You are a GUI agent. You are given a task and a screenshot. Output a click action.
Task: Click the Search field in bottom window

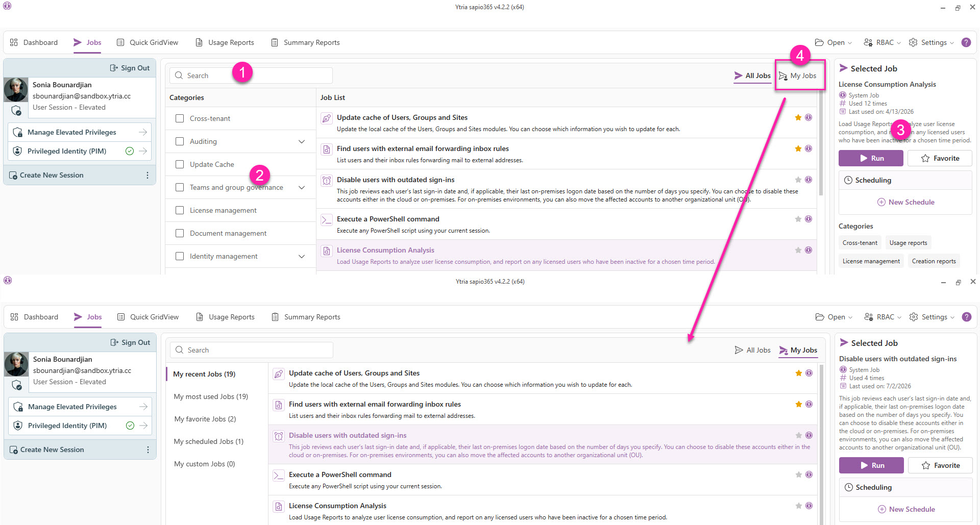coord(252,350)
